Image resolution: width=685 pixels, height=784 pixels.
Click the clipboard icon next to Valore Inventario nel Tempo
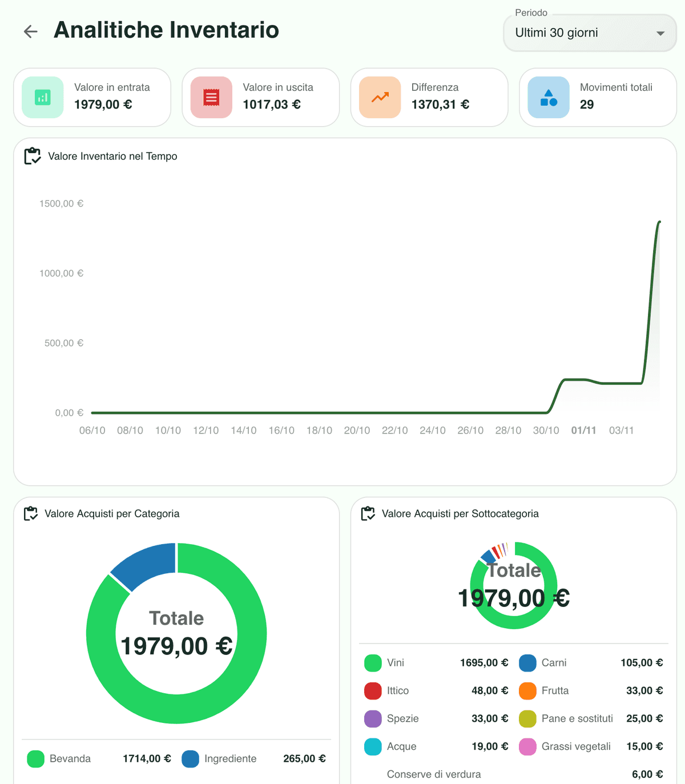click(33, 155)
